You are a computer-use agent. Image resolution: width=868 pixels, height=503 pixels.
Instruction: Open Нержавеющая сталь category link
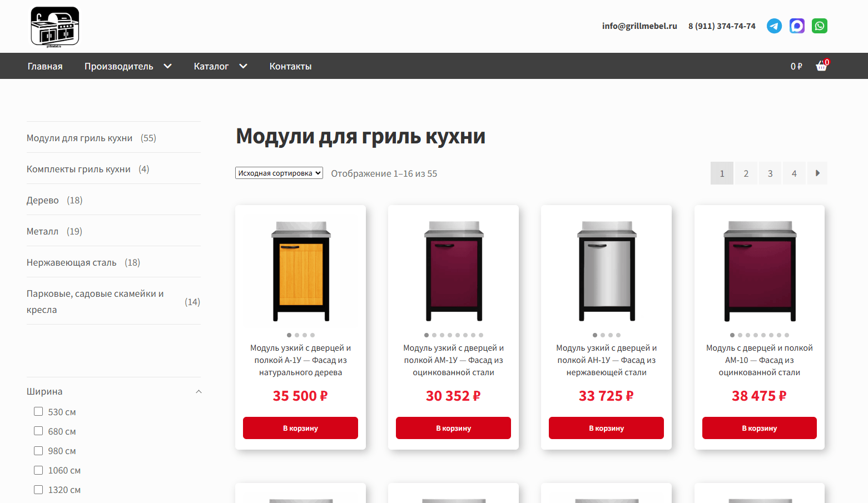[x=72, y=262]
